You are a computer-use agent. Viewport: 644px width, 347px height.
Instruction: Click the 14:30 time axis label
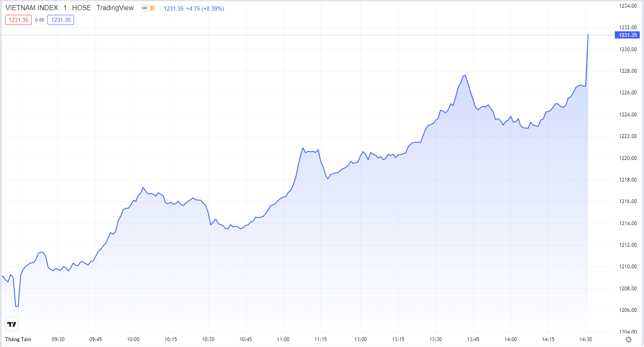click(586, 339)
